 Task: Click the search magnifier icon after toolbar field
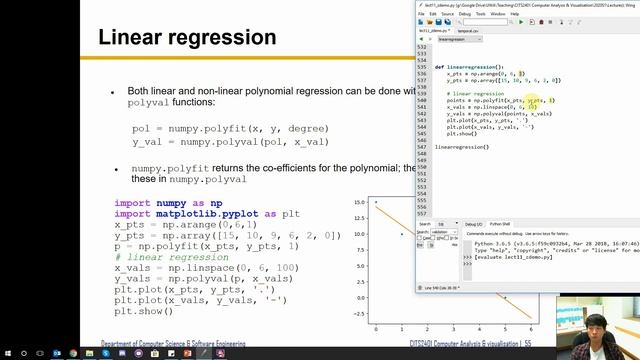click(511, 22)
